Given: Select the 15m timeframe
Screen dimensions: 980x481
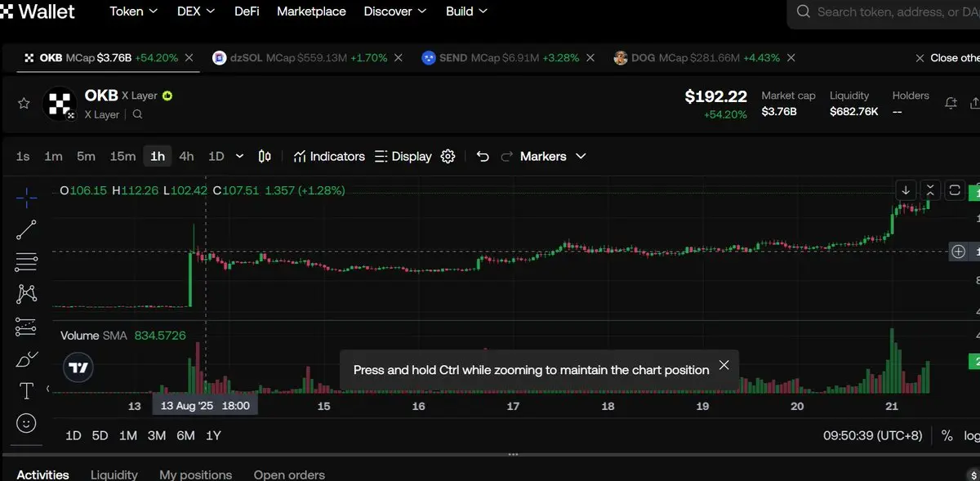Looking at the screenshot, I should [x=122, y=156].
